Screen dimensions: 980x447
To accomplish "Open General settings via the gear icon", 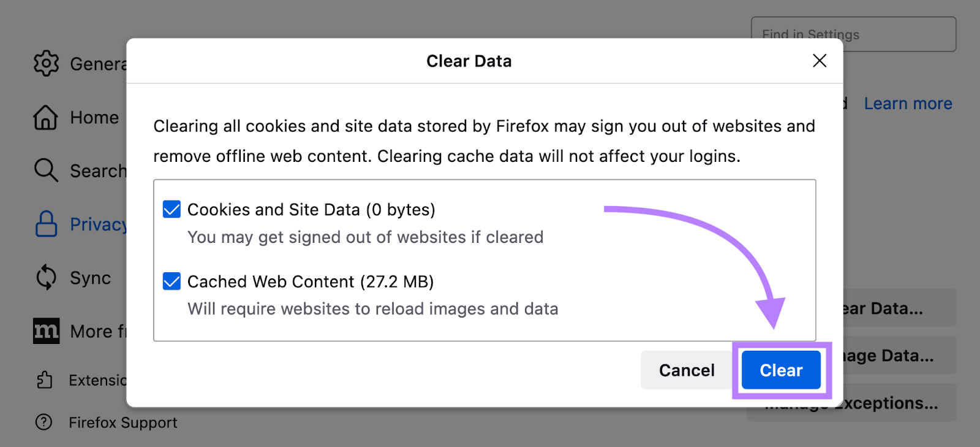I will click(x=45, y=63).
